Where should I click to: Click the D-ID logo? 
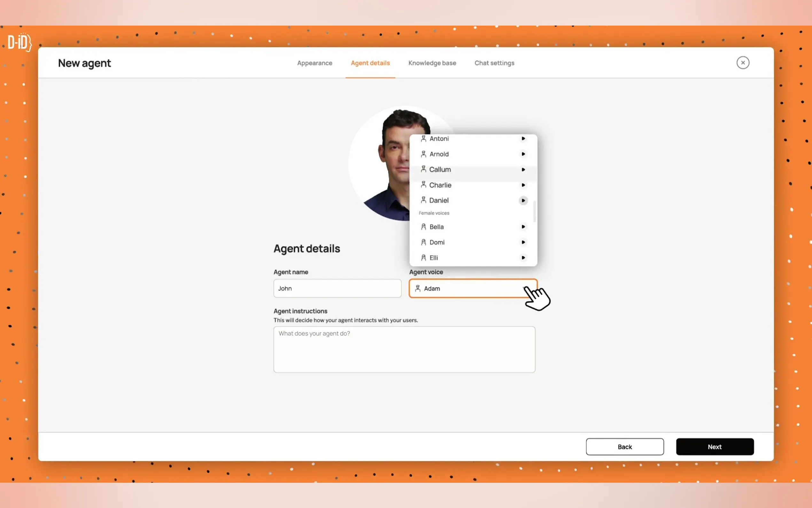20,42
